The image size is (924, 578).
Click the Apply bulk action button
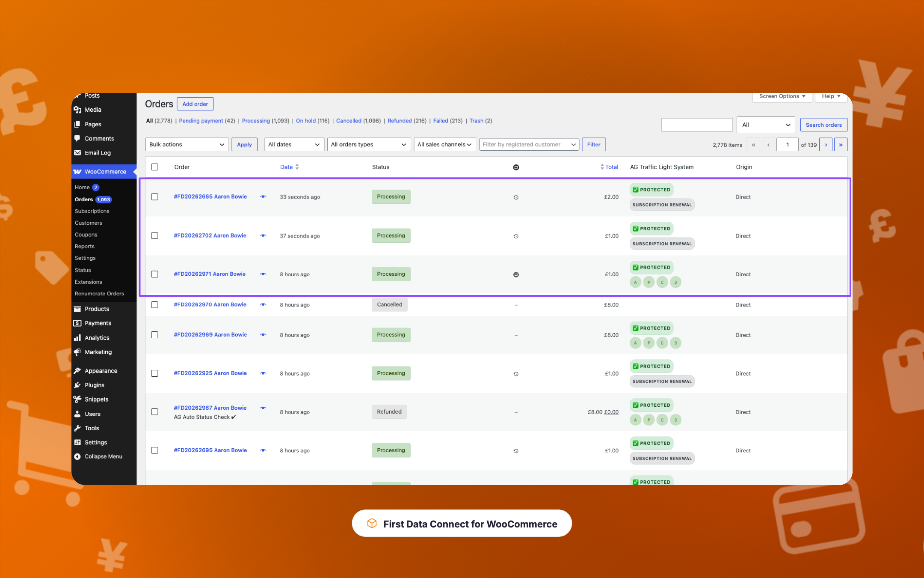[244, 145]
